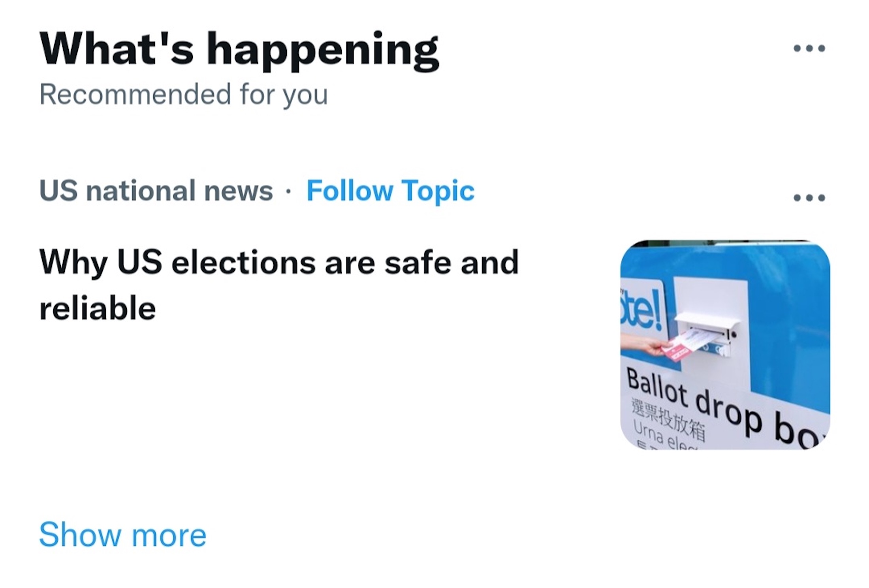Click the word 'Topic' in Follow Topic
The height and width of the screenshot is (588, 869).
click(x=438, y=191)
